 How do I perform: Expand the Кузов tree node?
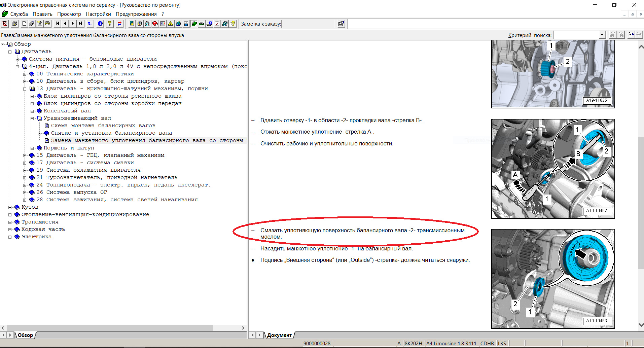[x=10, y=207]
